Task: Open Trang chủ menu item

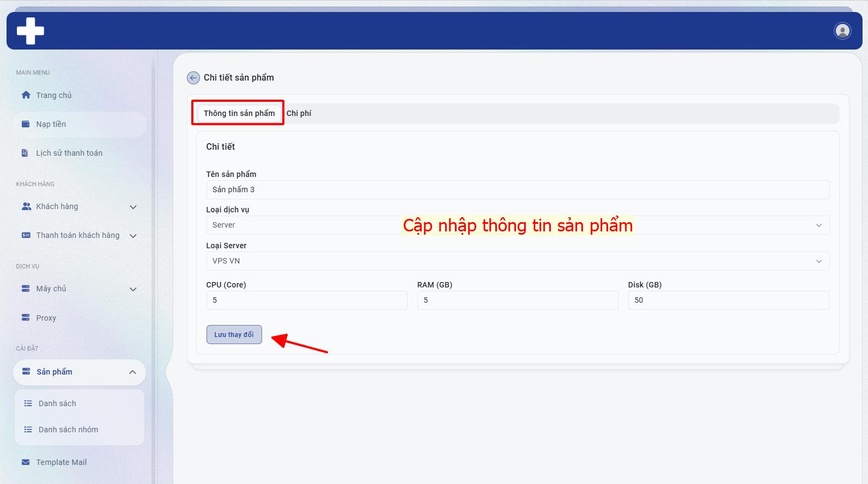Action: click(80, 95)
